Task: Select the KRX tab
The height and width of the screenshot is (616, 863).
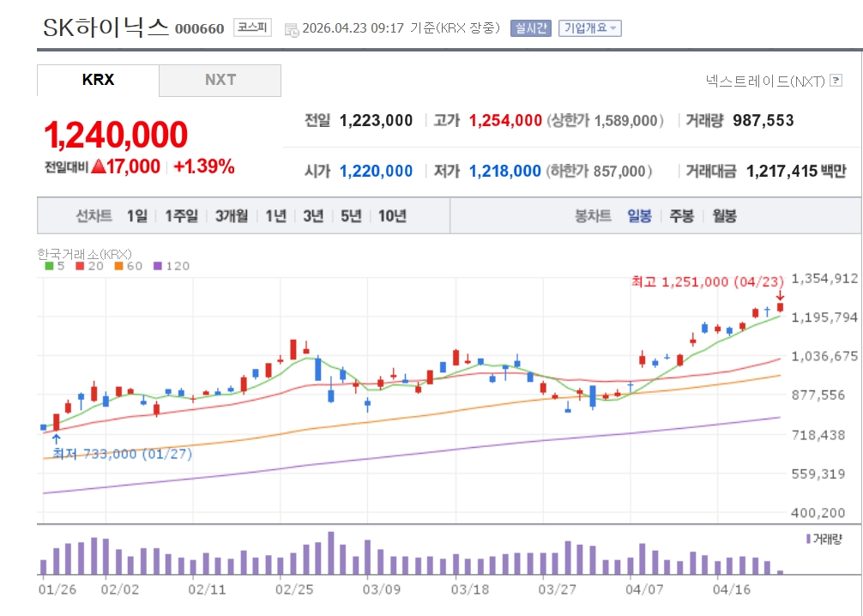Action: (x=98, y=80)
